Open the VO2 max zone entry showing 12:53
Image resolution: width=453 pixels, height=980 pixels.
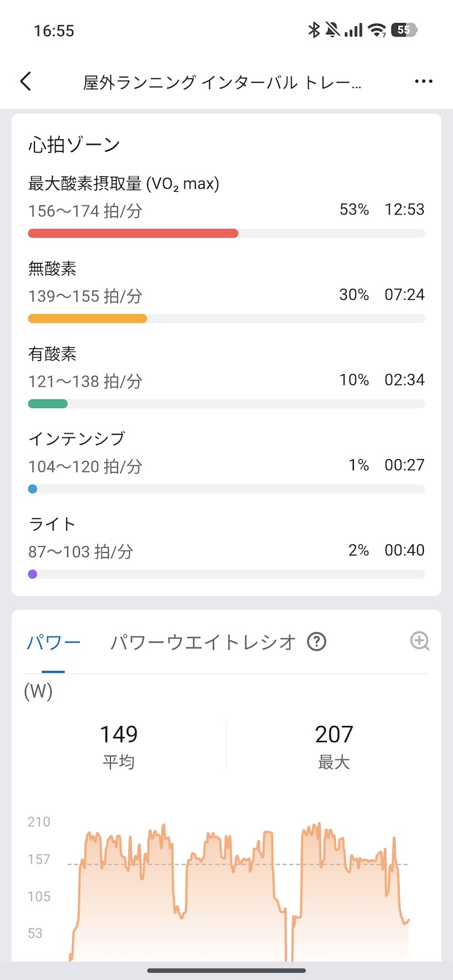tap(226, 200)
